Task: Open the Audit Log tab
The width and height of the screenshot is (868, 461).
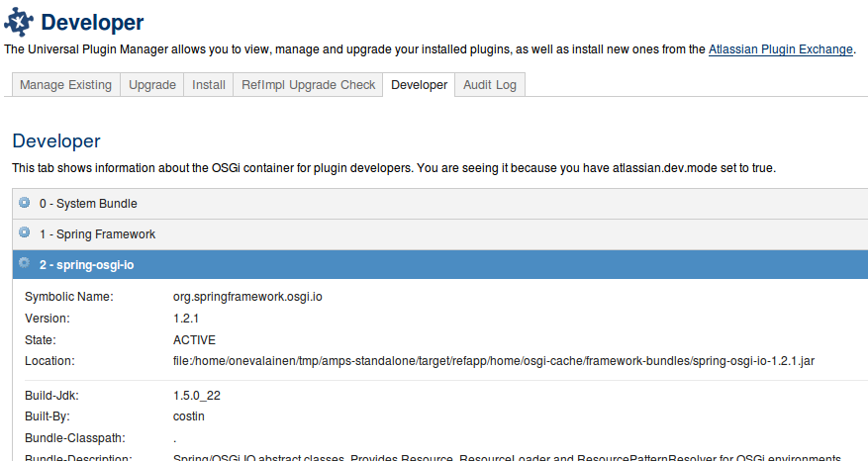Action: 490,85
